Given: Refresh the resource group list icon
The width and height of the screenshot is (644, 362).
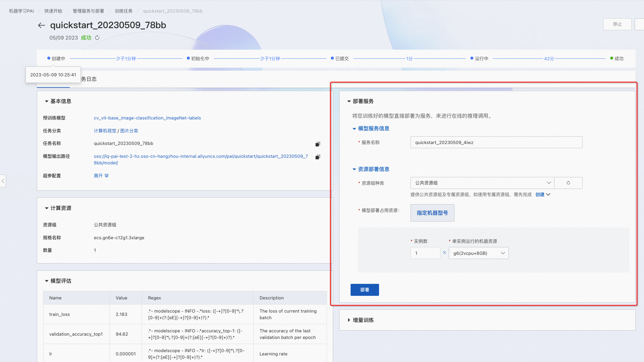Looking at the screenshot, I should tap(568, 183).
